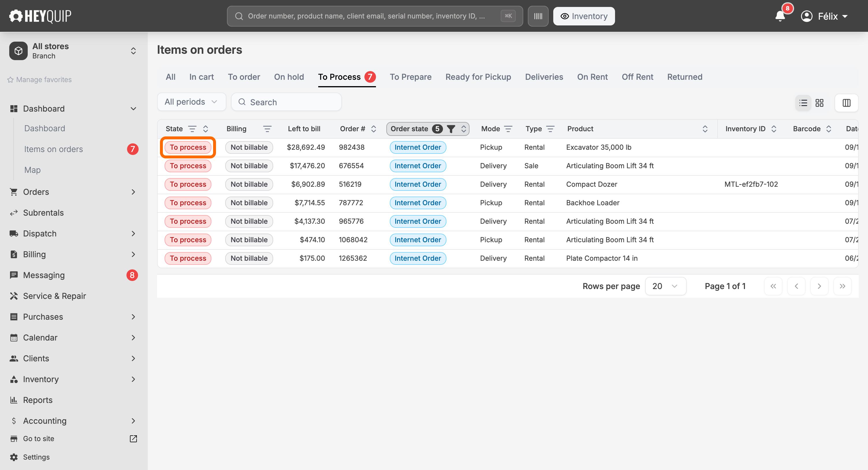Expand Accounting sidebar section

pyautogui.click(x=133, y=421)
